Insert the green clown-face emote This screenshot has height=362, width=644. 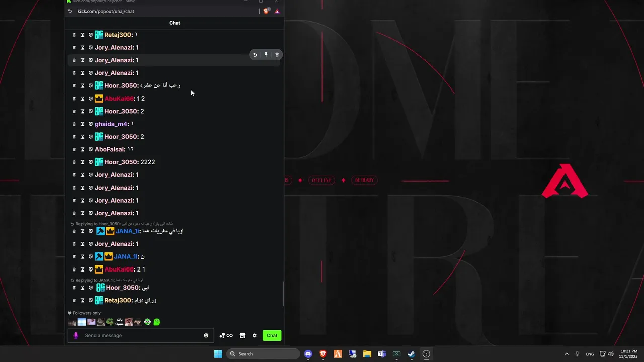(147, 322)
